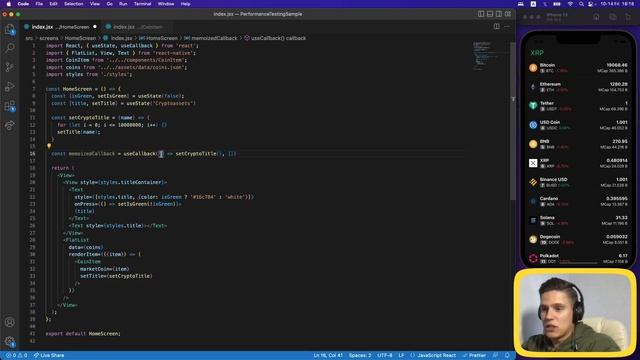Open the Terminal menu
The image size is (640, 360).
[x=142, y=4]
